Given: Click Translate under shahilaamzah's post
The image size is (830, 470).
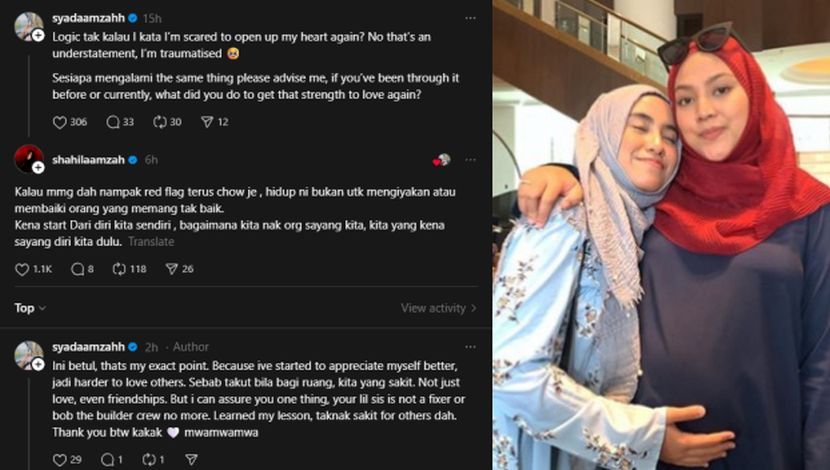Looking at the screenshot, I should pos(151,242).
